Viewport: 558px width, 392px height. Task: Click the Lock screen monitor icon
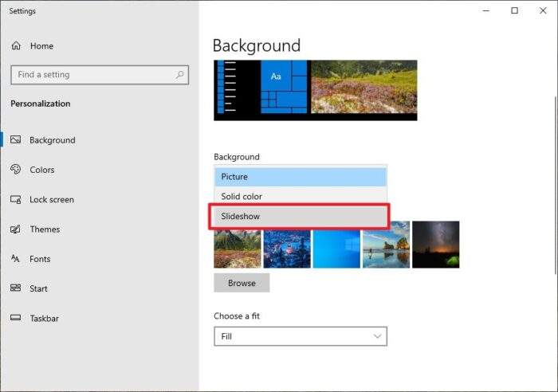point(16,199)
